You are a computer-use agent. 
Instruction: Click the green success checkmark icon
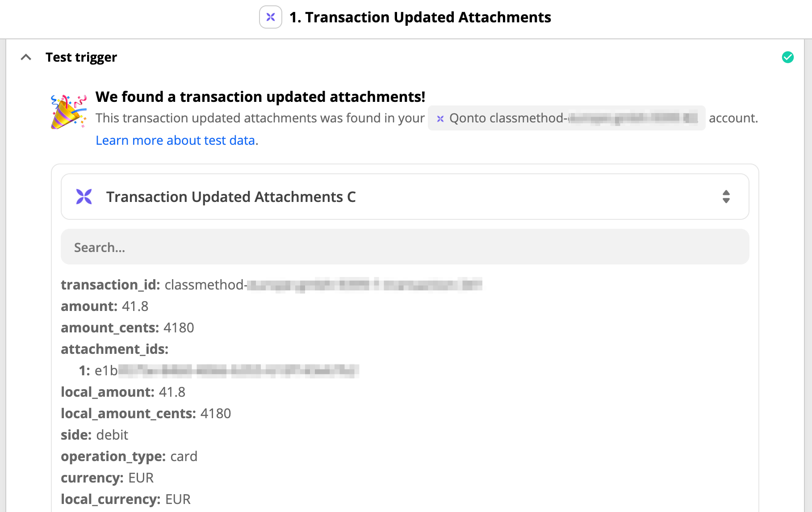788,57
